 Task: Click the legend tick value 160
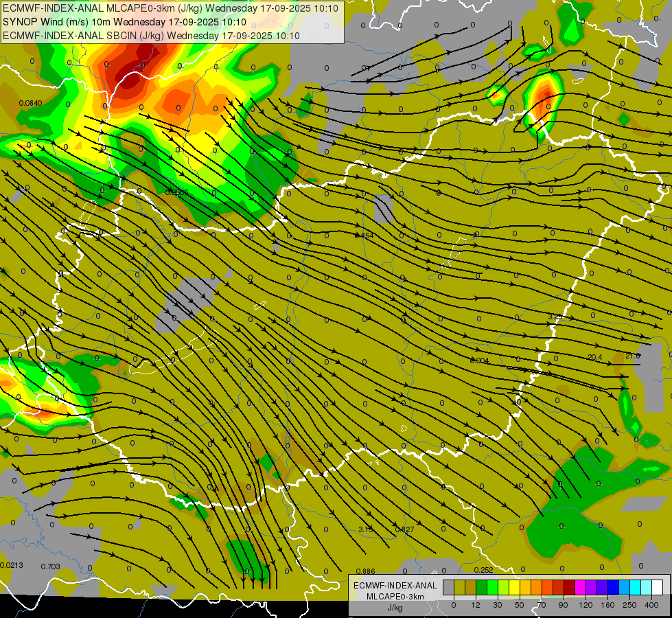(607, 605)
